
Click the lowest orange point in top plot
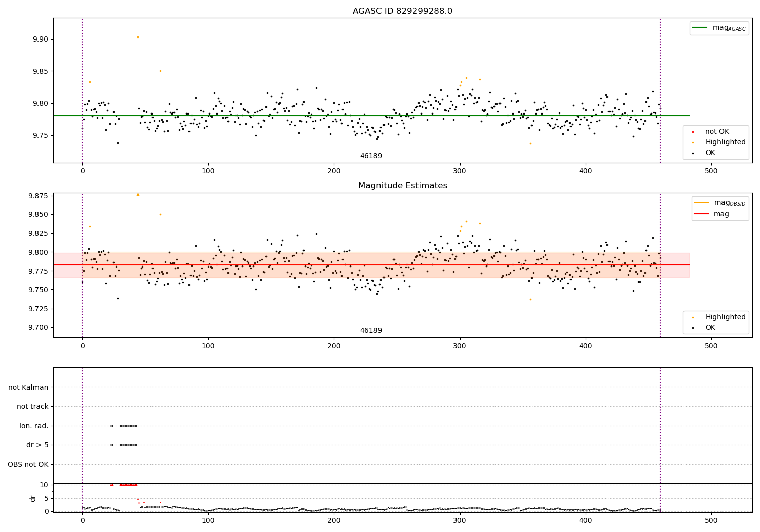(530, 143)
